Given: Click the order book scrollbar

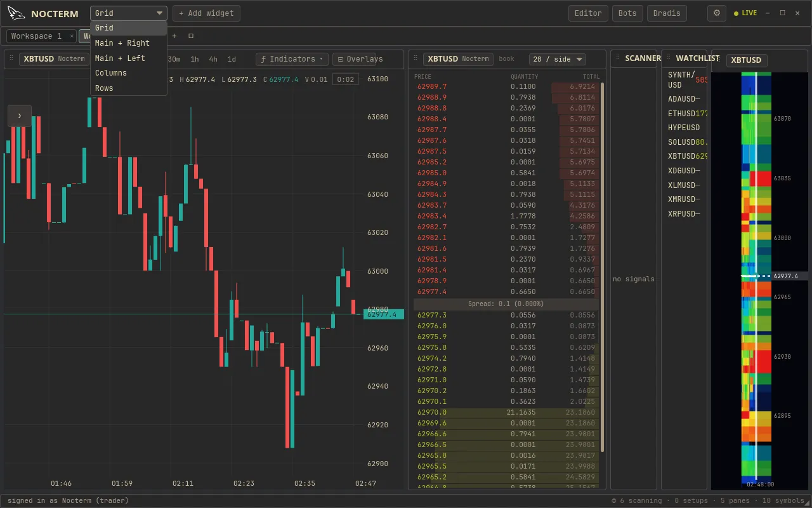Looking at the screenshot, I should click(602, 267).
